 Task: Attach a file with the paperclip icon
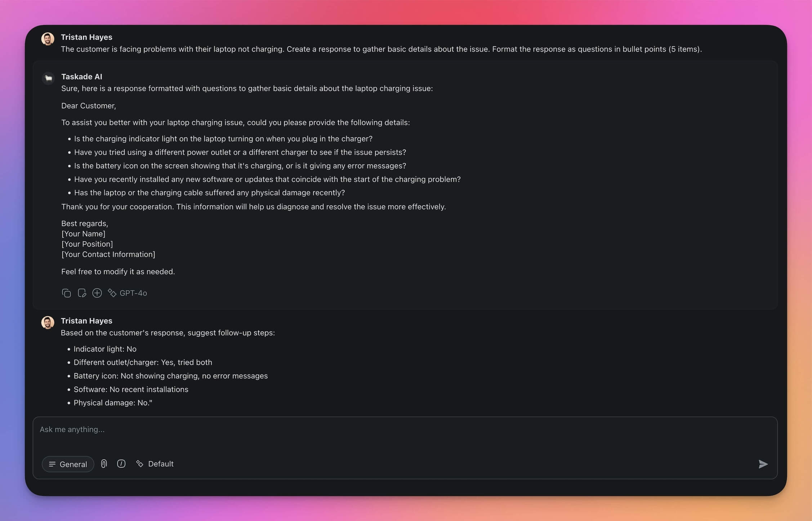click(x=104, y=464)
